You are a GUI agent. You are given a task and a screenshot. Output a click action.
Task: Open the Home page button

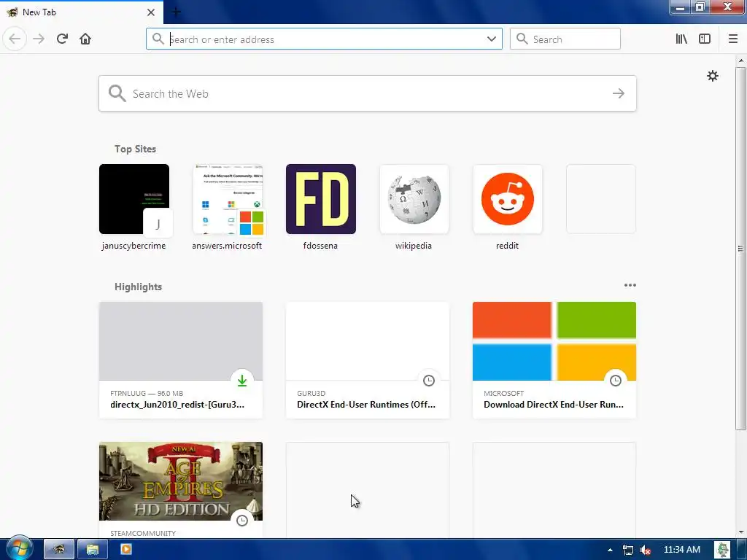coord(85,39)
